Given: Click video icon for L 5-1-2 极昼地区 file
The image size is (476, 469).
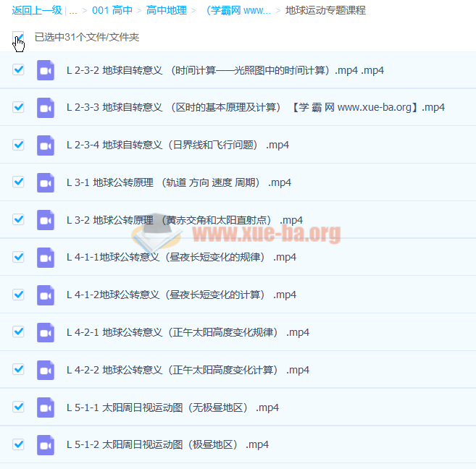Looking at the screenshot, I should coord(46,444).
